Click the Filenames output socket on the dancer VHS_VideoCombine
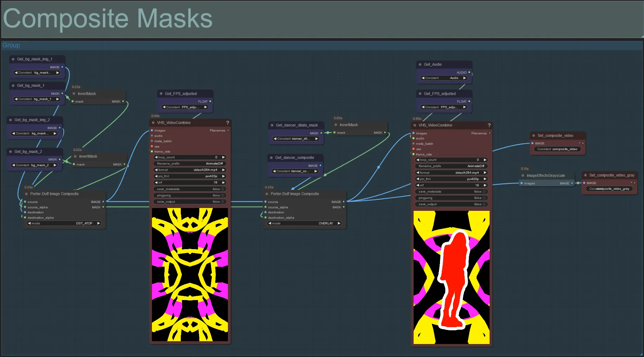The height and width of the screenshot is (357, 644). (490, 133)
